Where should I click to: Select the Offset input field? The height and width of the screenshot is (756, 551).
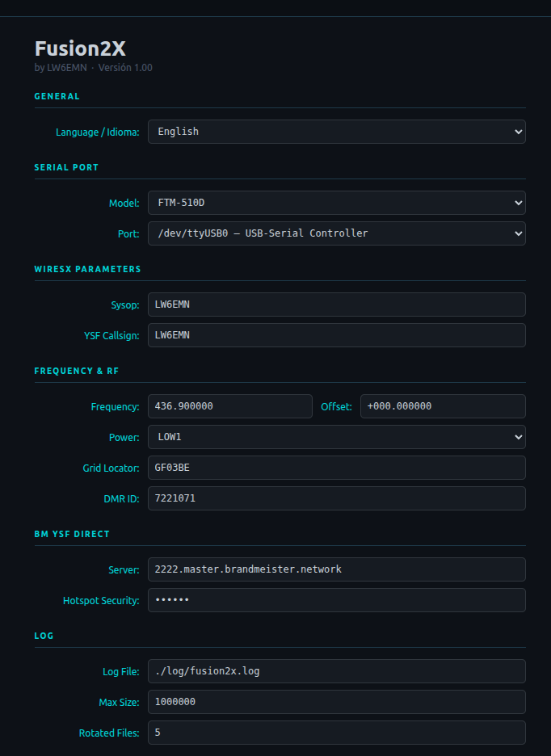point(443,406)
